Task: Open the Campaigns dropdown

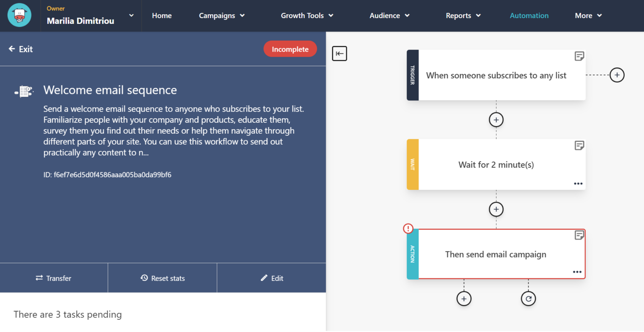Action: coord(221,16)
